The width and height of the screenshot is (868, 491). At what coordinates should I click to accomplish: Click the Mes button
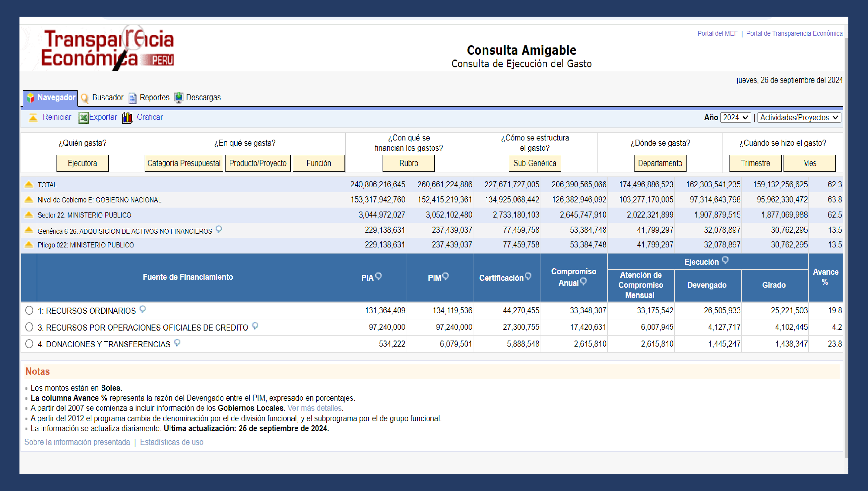tap(809, 163)
